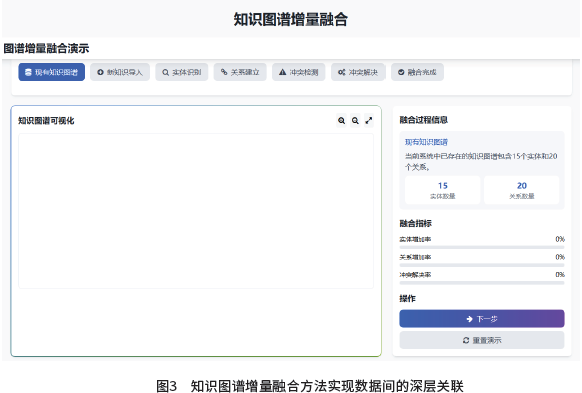Click the empty graph canvas area
The height and width of the screenshot is (393, 582).
[196, 211]
